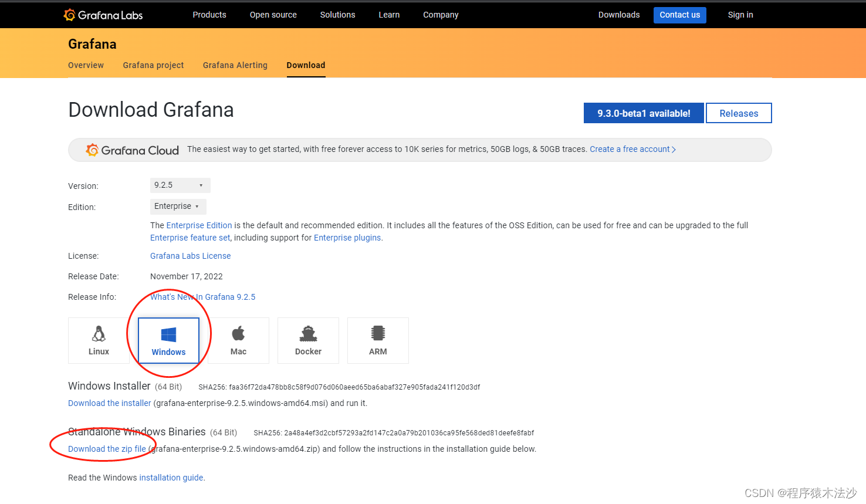Screen dimensions: 866x504
Task: Open the Learn menu
Action: 389,15
